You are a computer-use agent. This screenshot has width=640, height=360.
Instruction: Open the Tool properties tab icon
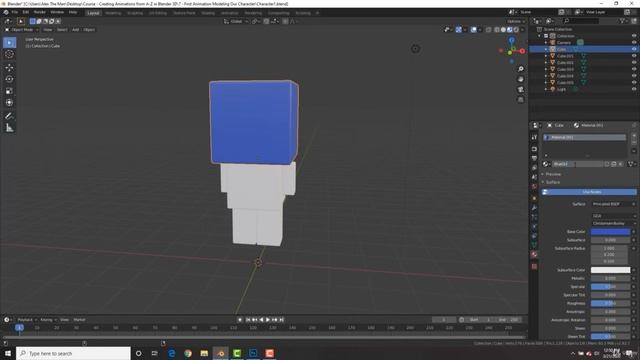click(x=534, y=138)
